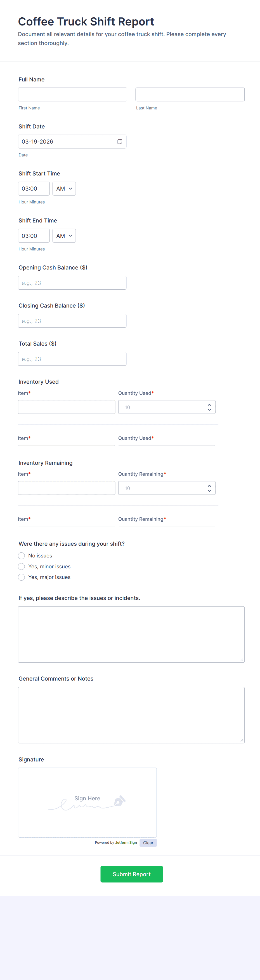The width and height of the screenshot is (260, 980).
Task: Select Yes, major issues radio button
Action: 22,577
